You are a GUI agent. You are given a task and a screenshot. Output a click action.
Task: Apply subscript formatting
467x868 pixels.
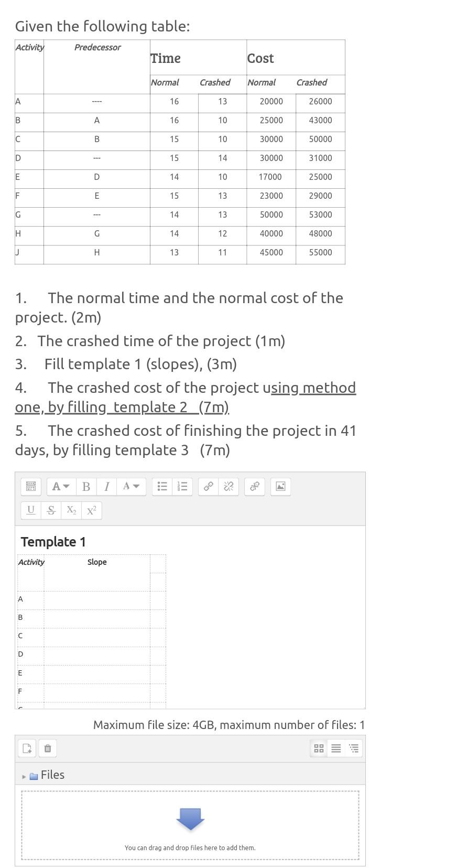71,510
